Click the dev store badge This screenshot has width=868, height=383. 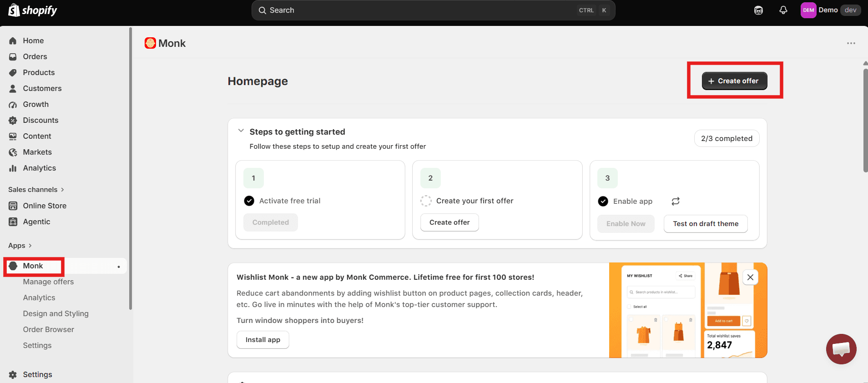coord(850,10)
